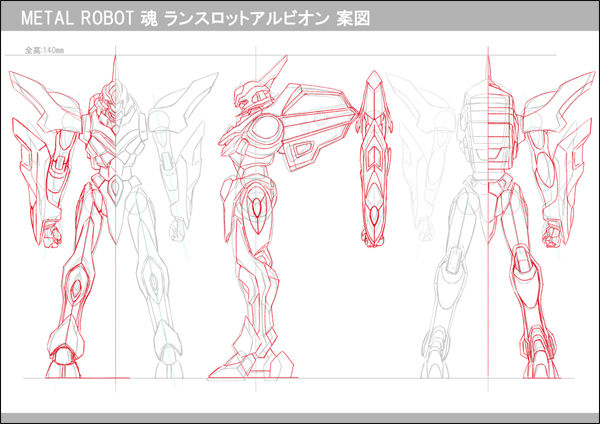Click the height label "全高:140mm"
Viewport: 600px width, 424px height.
[44, 50]
